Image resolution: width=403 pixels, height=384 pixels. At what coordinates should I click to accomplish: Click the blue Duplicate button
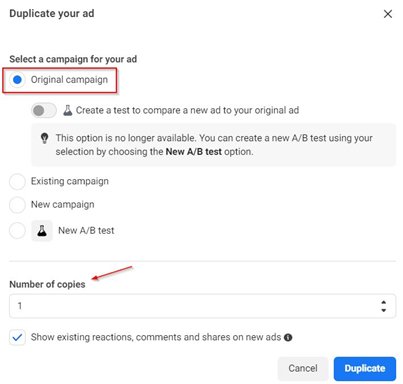pos(365,369)
